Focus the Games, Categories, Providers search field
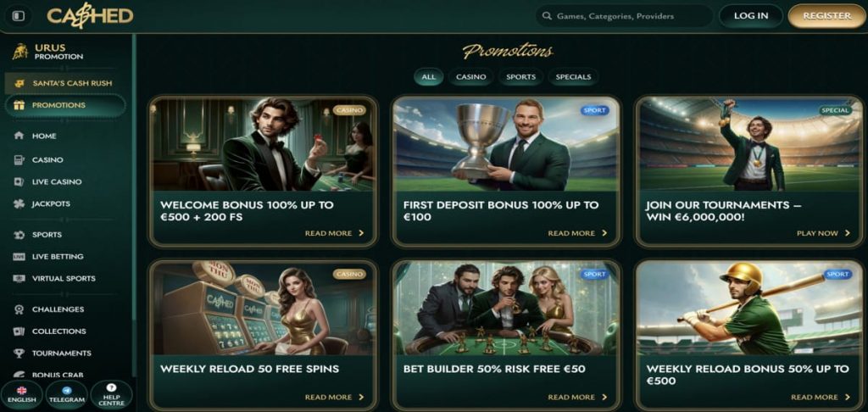868x412 pixels. 624,16
